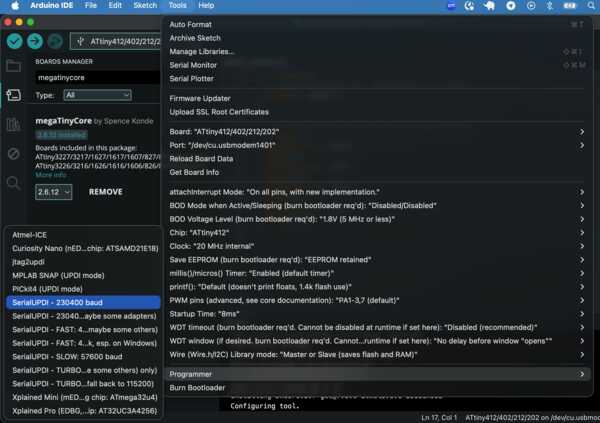Choose Manage Libraries menu item
The width and height of the screenshot is (600, 423).
click(x=377, y=52)
